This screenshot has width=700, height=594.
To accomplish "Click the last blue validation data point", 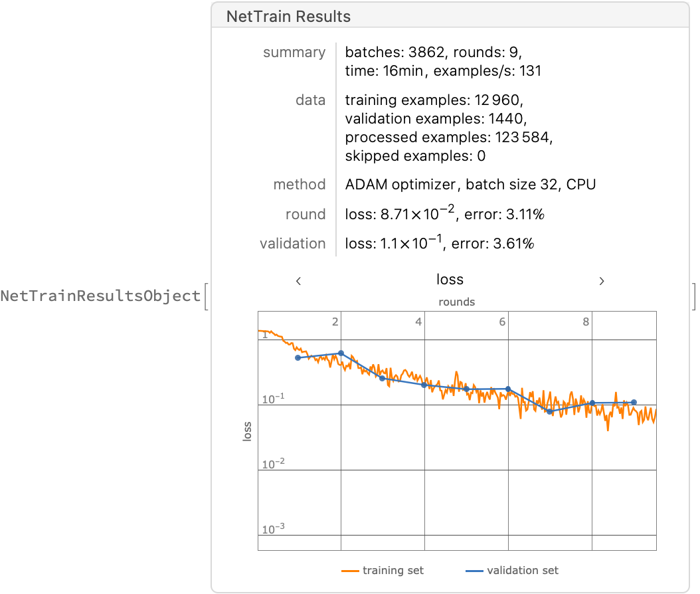I will click(634, 402).
